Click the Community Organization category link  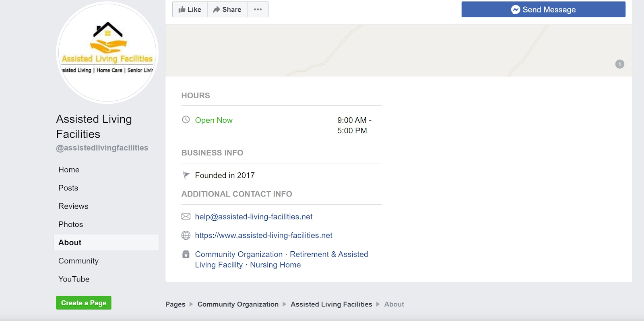pyautogui.click(x=239, y=254)
